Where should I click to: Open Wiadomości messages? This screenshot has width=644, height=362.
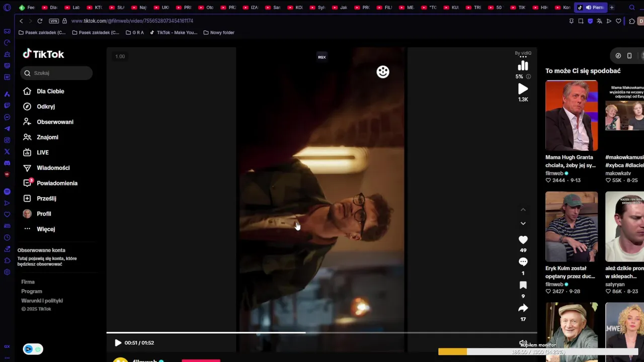point(46,168)
